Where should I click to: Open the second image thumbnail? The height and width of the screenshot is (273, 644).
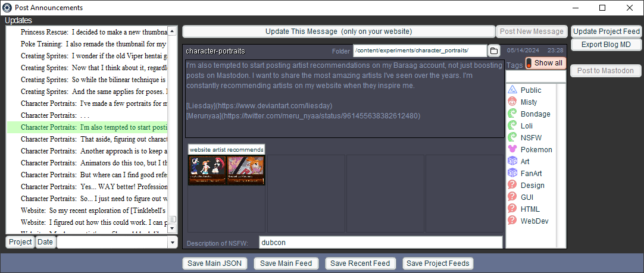[246, 170]
